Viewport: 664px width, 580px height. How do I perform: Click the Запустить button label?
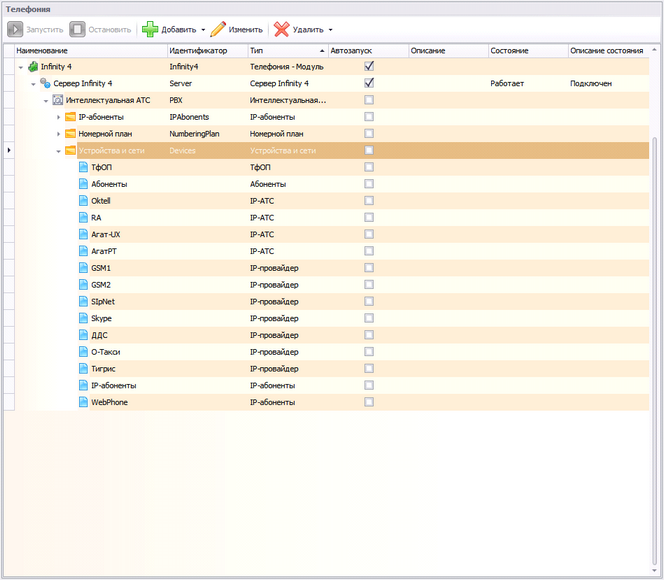pos(44,30)
